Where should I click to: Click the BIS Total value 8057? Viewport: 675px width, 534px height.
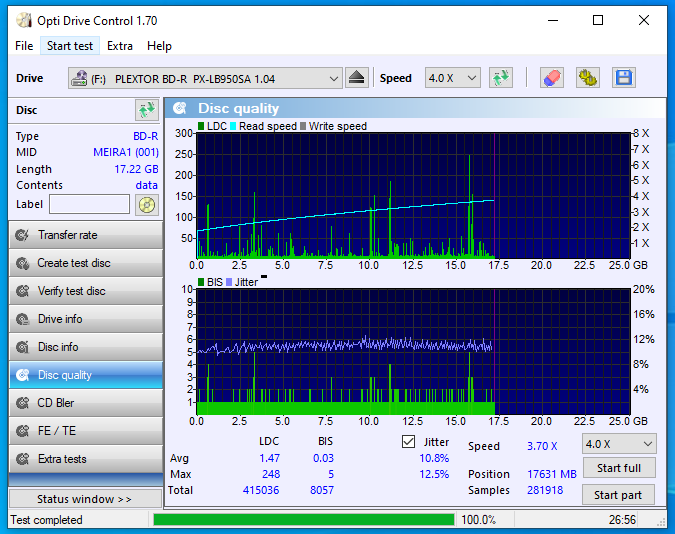[x=322, y=490]
